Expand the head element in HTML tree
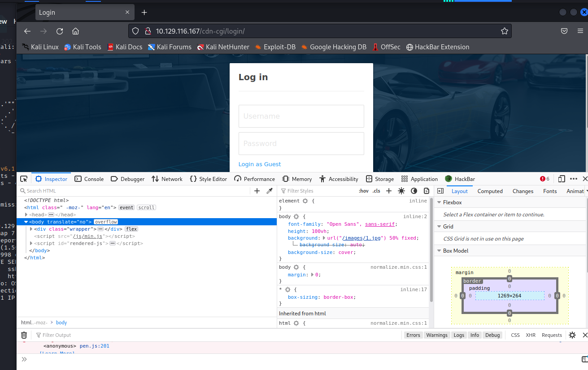 point(26,215)
